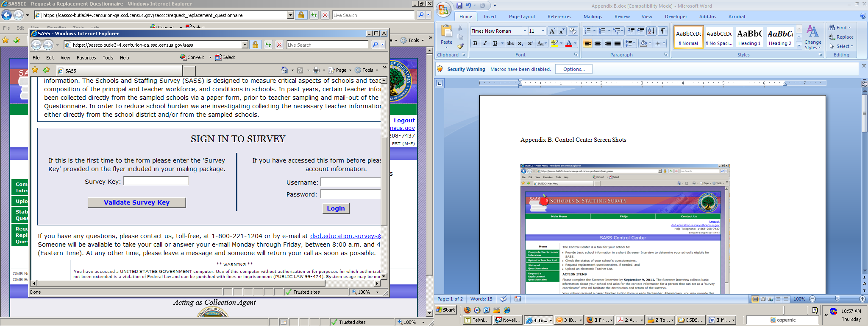Launch Firefox from Quick Launch
The width and height of the screenshot is (868, 326).
468,310
